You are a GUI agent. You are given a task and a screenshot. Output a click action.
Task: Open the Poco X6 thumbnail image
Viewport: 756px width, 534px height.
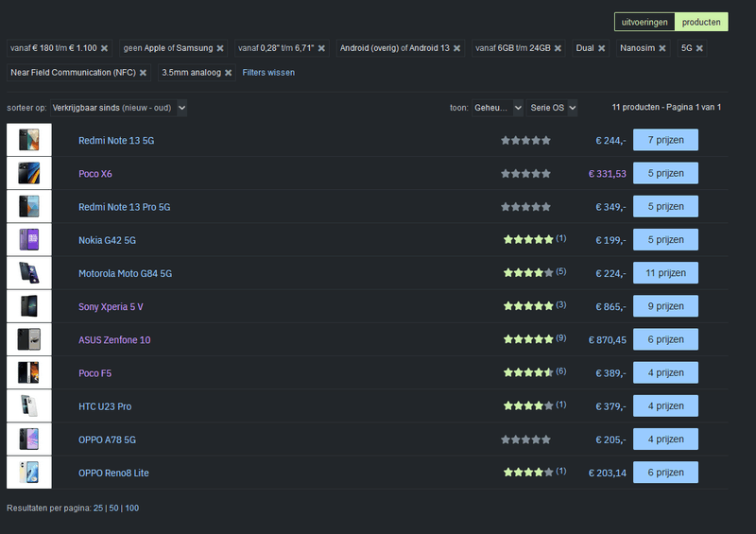click(29, 173)
